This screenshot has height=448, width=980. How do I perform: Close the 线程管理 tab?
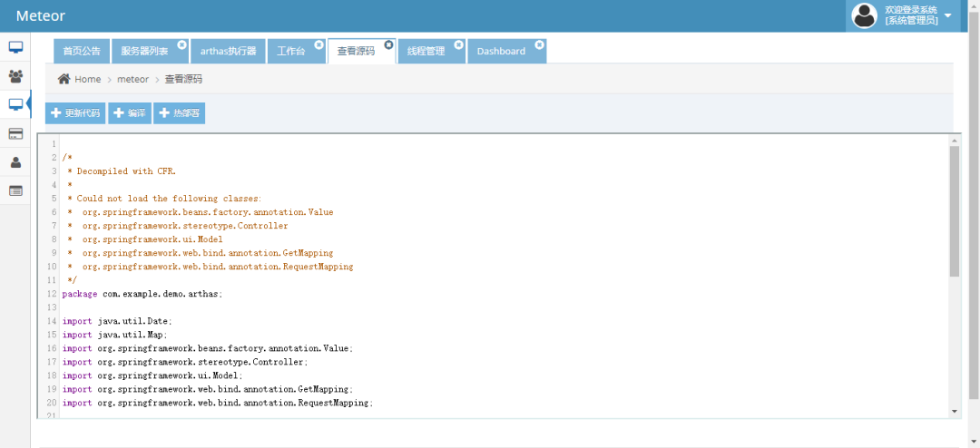[458, 44]
